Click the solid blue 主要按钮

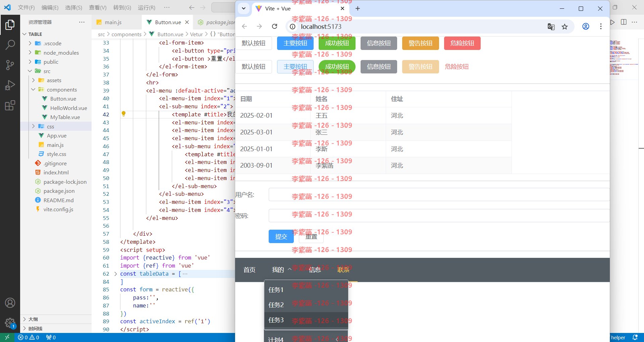[295, 43]
